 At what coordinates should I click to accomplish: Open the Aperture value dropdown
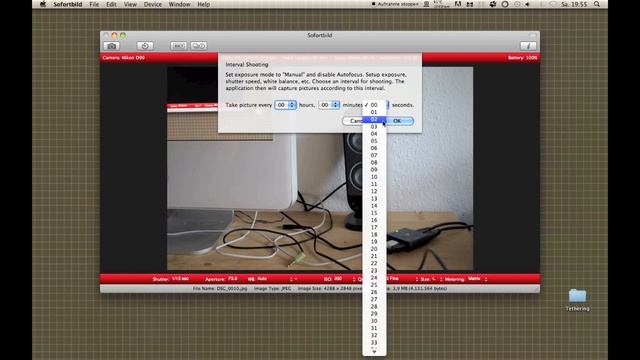222,279
